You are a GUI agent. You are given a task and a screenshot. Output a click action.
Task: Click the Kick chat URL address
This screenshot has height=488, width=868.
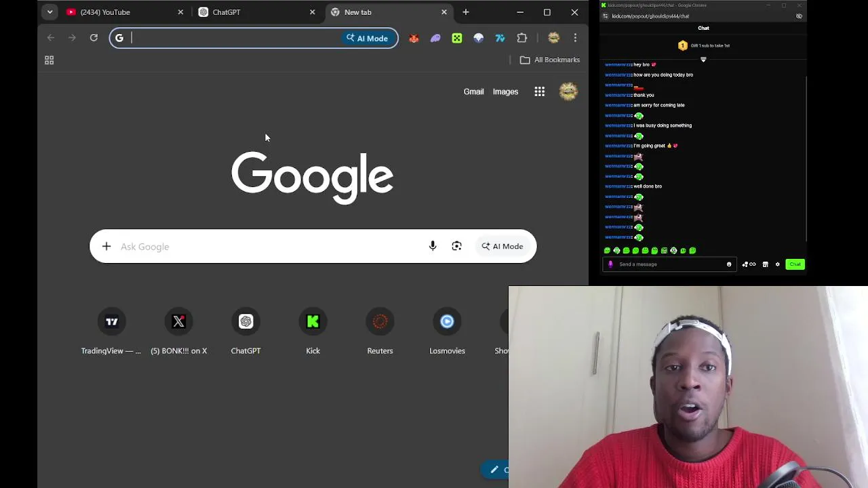click(650, 16)
